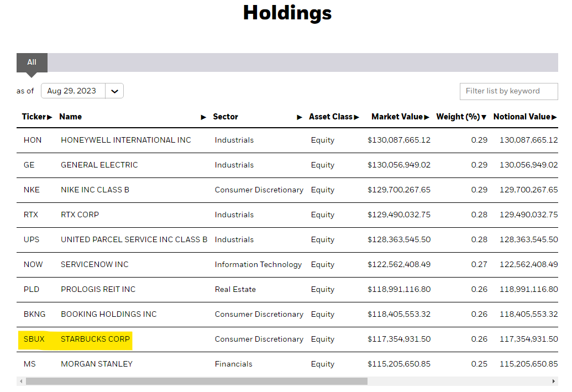Click NIKE INC CLASS B name
Viewport: 572px width, 392px height.
click(x=95, y=190)
